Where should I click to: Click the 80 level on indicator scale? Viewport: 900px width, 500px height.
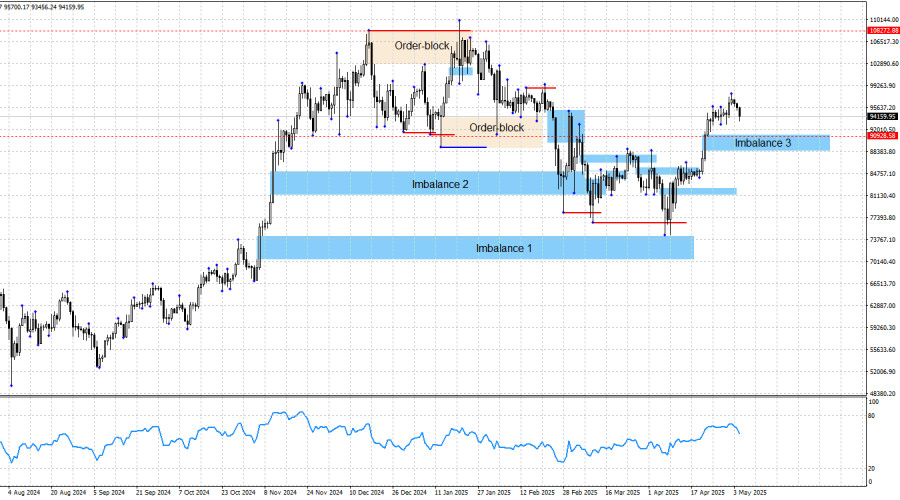pyautogui.click(x=872, y=416)
